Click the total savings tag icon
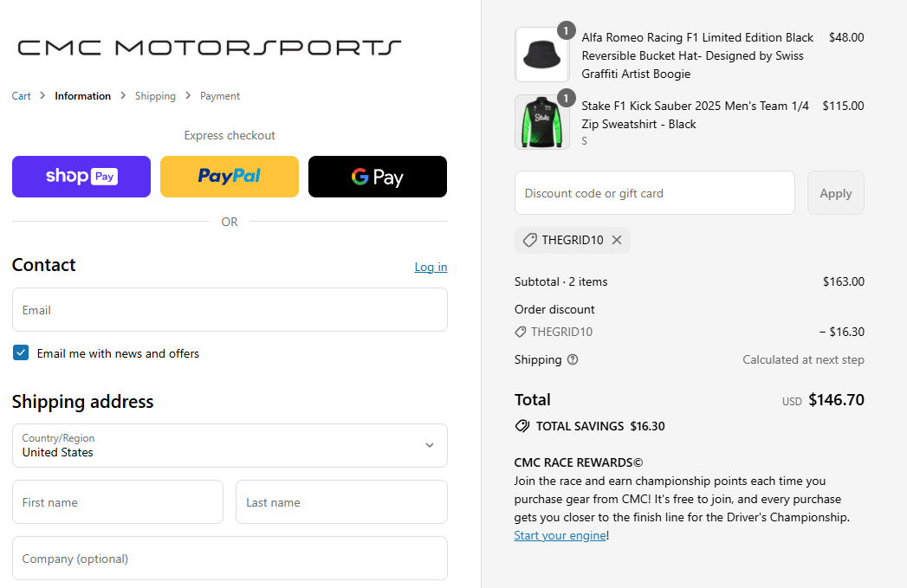Screen dimensions: 907x588 (522, 426)
